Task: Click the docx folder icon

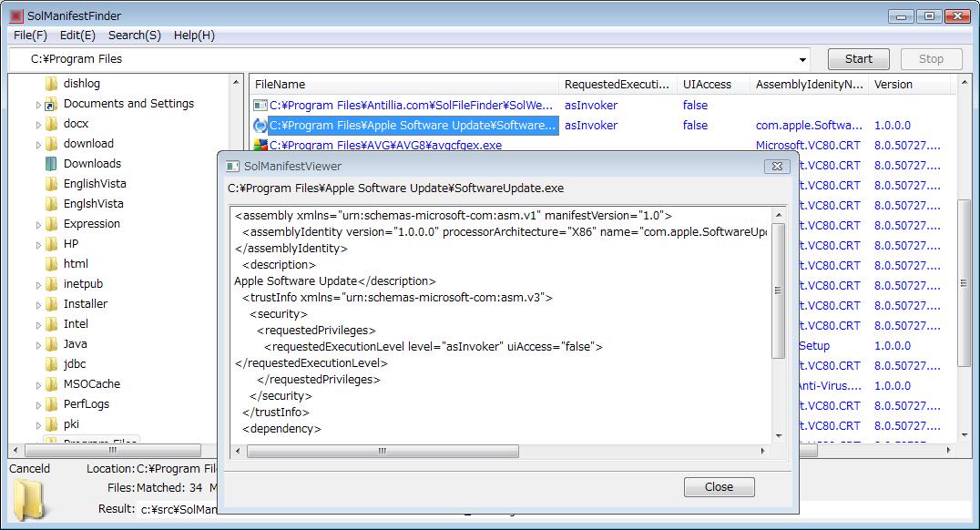Action: pyautogui.click(x=51, y=124)
